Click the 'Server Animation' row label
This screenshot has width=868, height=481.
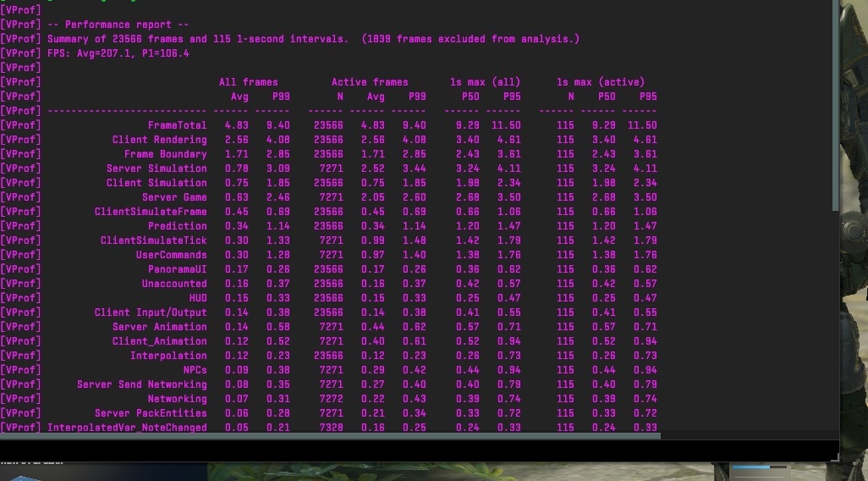point(159,328)
